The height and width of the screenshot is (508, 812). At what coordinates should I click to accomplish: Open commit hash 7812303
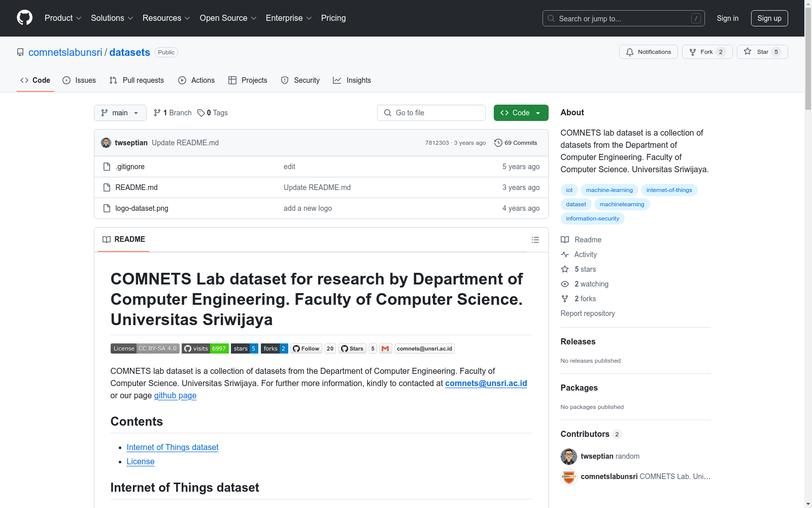(437, 143)
